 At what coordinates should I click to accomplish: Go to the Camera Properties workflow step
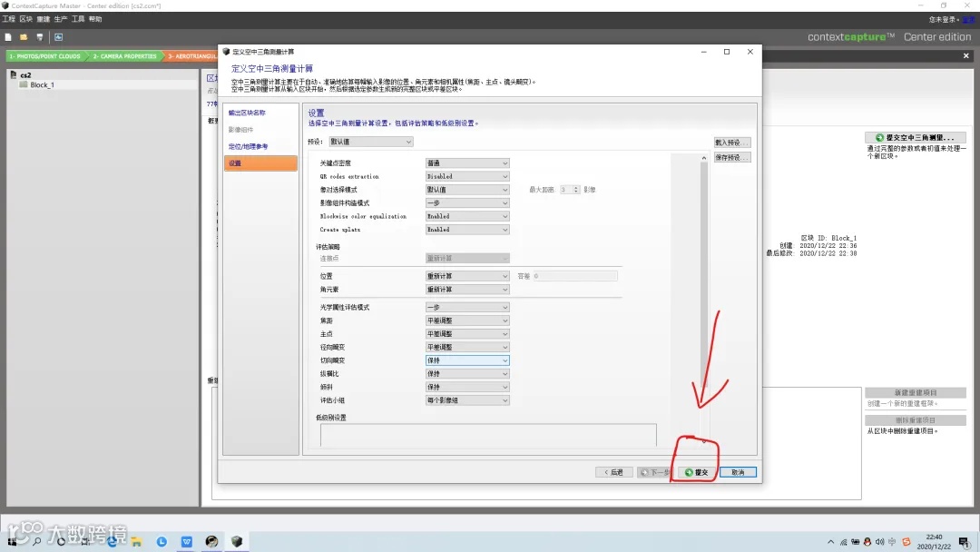[x=124, y=56]
